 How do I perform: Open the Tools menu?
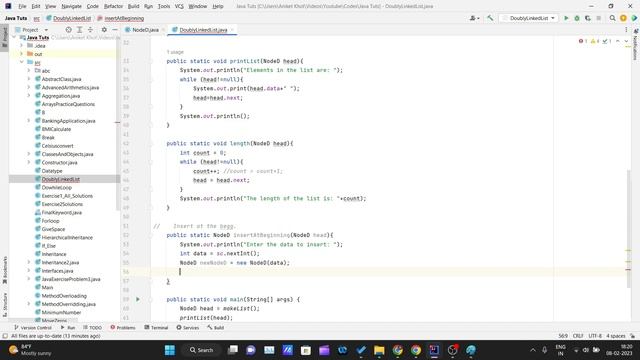point(164,6)
